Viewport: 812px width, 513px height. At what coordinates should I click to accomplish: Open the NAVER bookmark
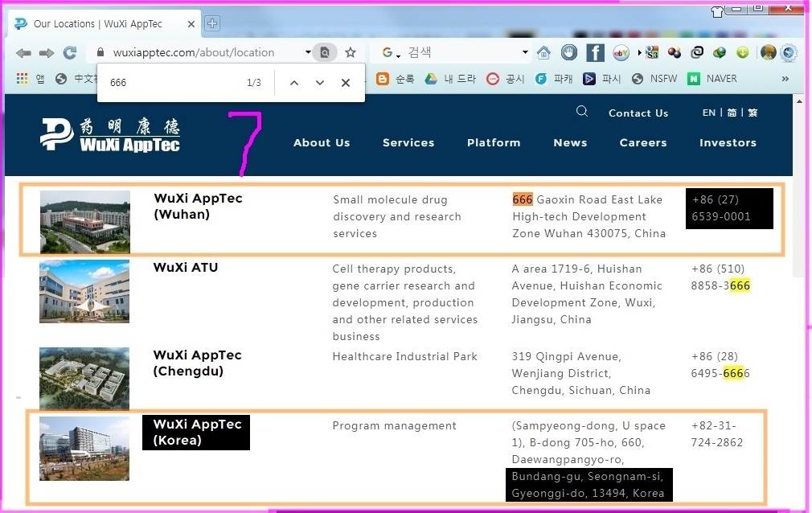pos(712,79)
